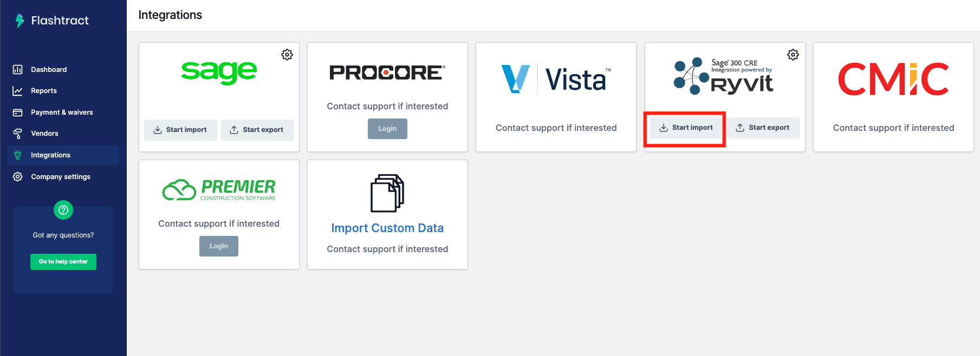Click the Import Custom Data documents icon
Image resolution: width=980 pixels, height=356 pixels.
(x=387, y=193)
